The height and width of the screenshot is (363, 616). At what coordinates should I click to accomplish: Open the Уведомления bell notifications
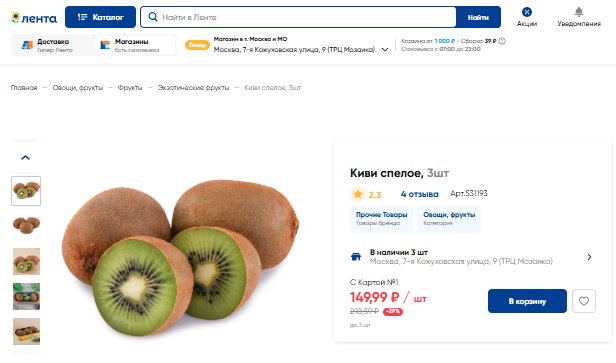pyautogui.click(x=579, y=17)
